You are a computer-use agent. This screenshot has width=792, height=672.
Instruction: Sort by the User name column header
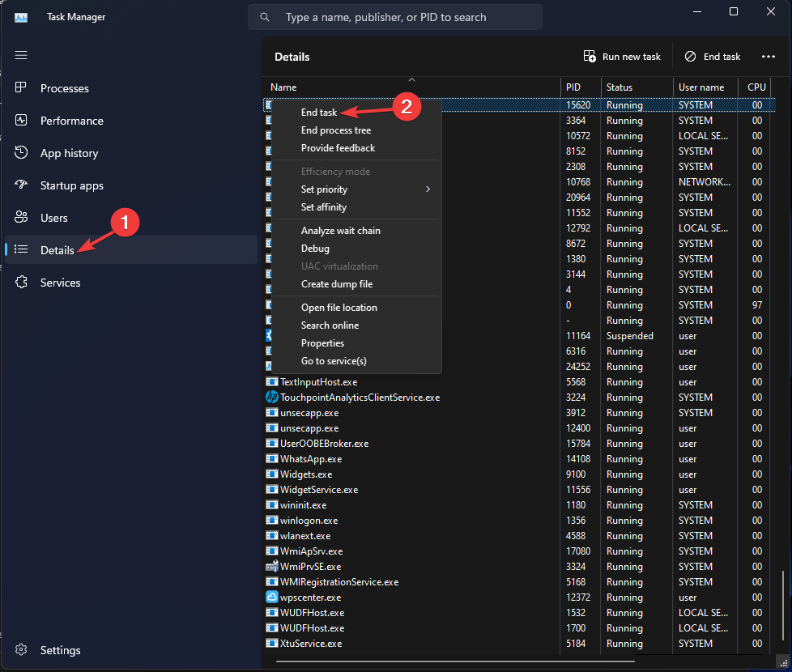705,87
